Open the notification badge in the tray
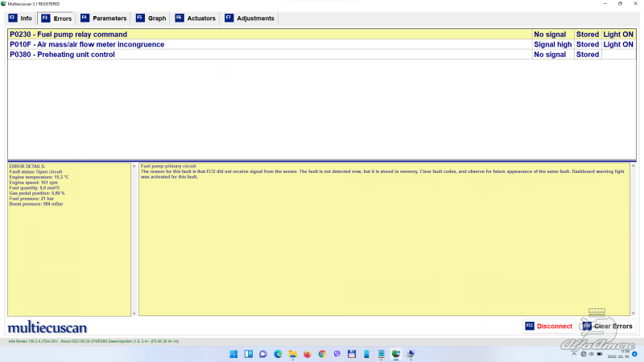 [x=634, y=354]
